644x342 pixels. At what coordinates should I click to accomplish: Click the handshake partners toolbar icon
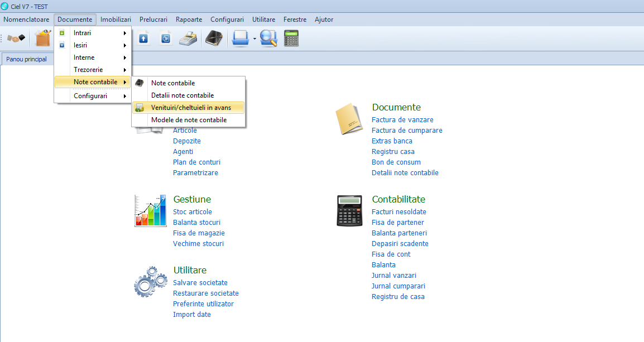(16, 38)
